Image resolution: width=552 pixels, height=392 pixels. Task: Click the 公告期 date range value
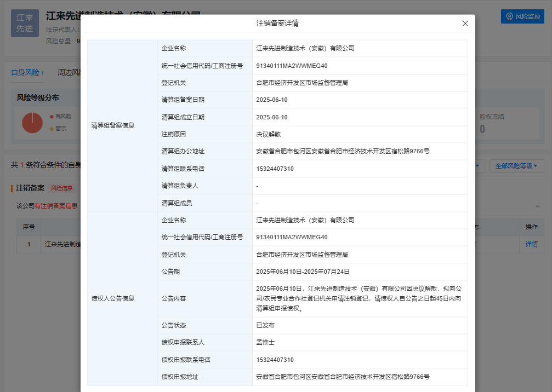point(303,272)
